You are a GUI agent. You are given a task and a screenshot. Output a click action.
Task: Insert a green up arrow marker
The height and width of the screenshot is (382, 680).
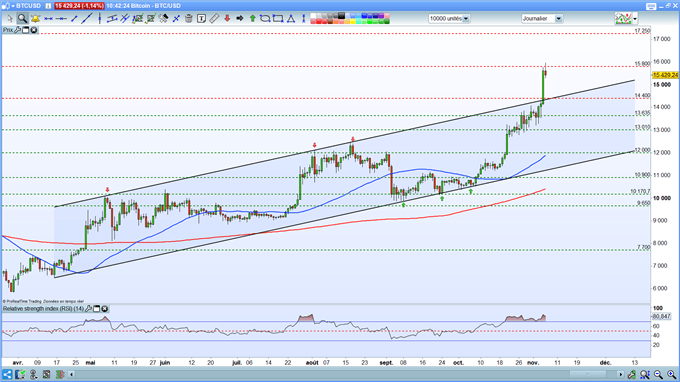[252, 18]
